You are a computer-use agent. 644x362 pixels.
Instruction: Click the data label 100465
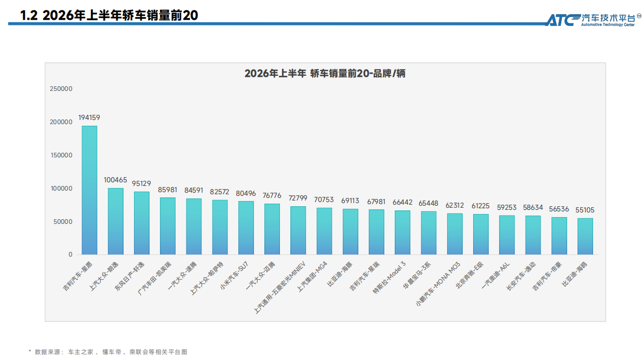tap(115, 180)
